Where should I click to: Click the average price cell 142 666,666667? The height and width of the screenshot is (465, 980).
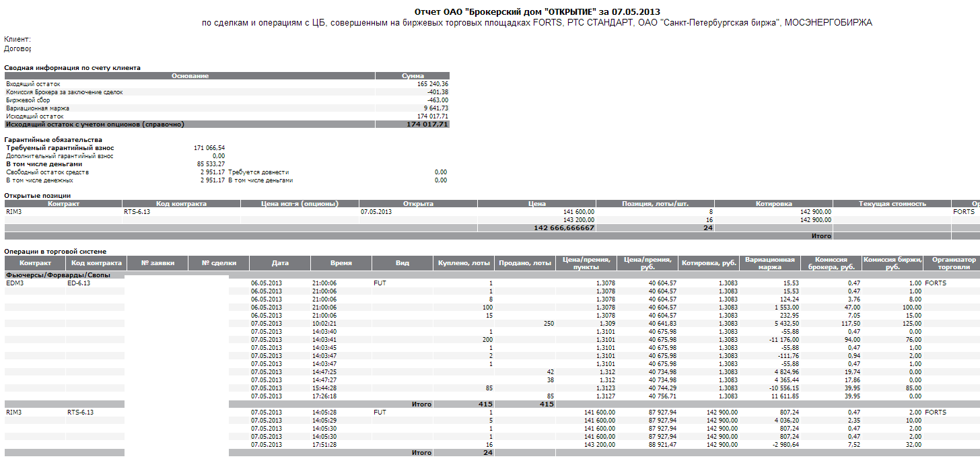point(564,228)
